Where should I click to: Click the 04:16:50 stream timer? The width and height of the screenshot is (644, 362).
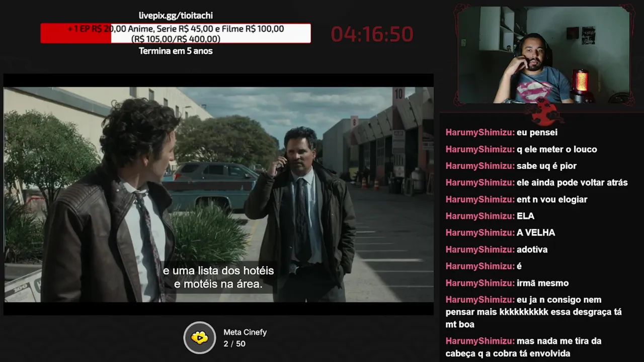click(372, 34)
